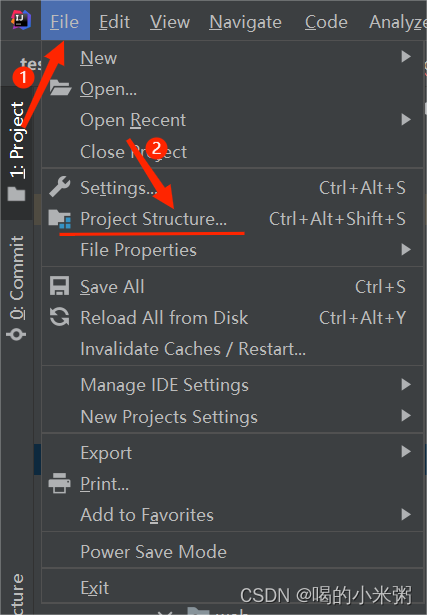Viewport: 427px width, 615px height.
Task: Open the Navigate menu
Action: click(x=245, y=22)
